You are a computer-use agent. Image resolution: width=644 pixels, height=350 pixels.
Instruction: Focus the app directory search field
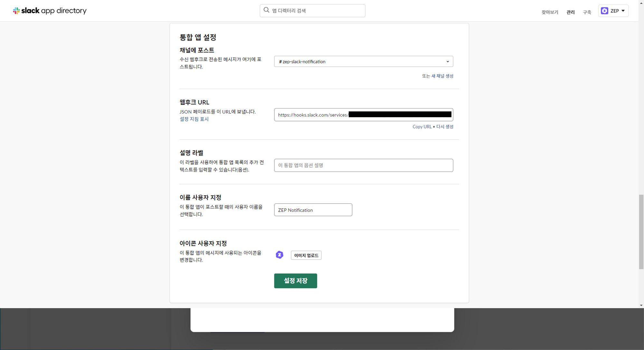317,11
